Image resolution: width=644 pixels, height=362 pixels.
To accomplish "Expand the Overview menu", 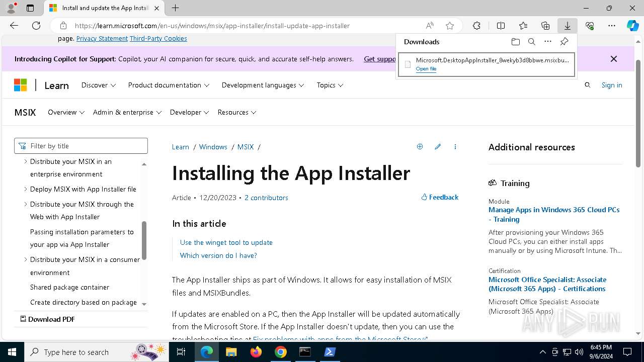I will click(66, 112).
